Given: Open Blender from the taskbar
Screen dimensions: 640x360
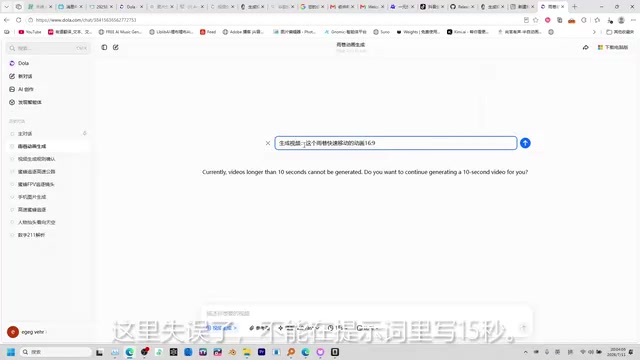Looking at the screenshot, I should [x=232, y=352].
